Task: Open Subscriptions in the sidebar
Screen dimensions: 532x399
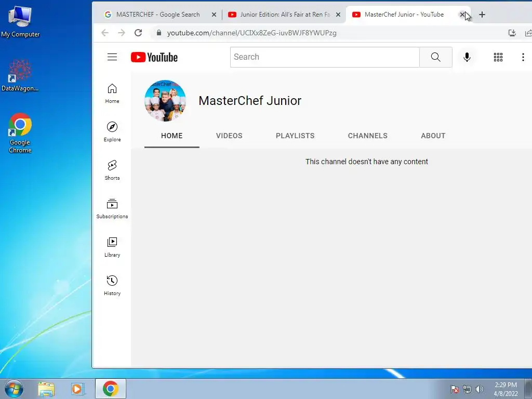Action: click(112, 209)
